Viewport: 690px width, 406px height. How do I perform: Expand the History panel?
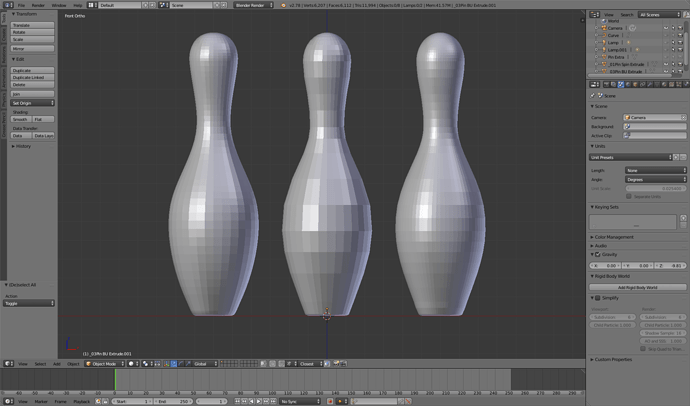tap(21, 146)
